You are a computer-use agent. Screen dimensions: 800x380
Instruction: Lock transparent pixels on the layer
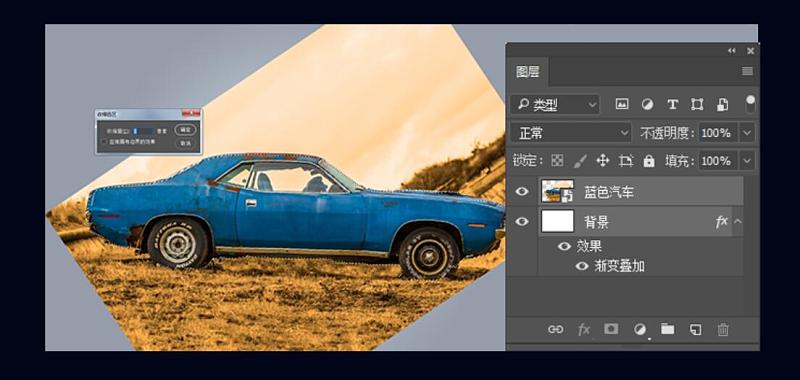[x=557, y=161]
